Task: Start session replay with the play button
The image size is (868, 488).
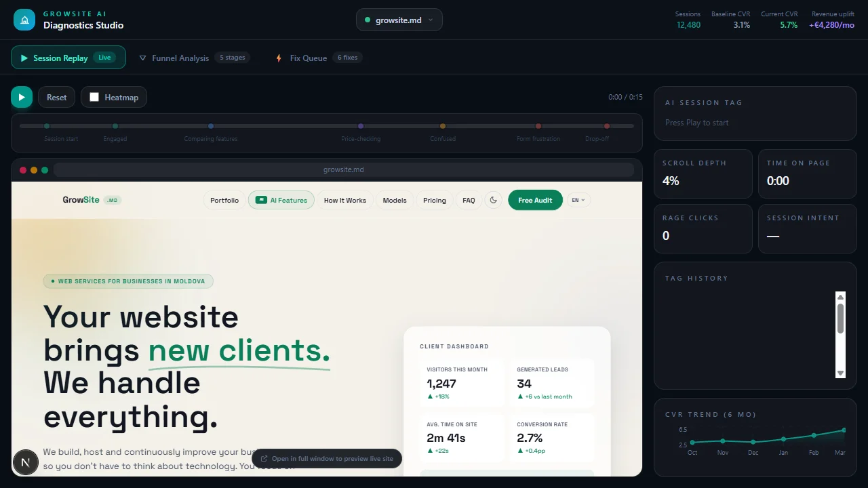Action: (22, 97)
